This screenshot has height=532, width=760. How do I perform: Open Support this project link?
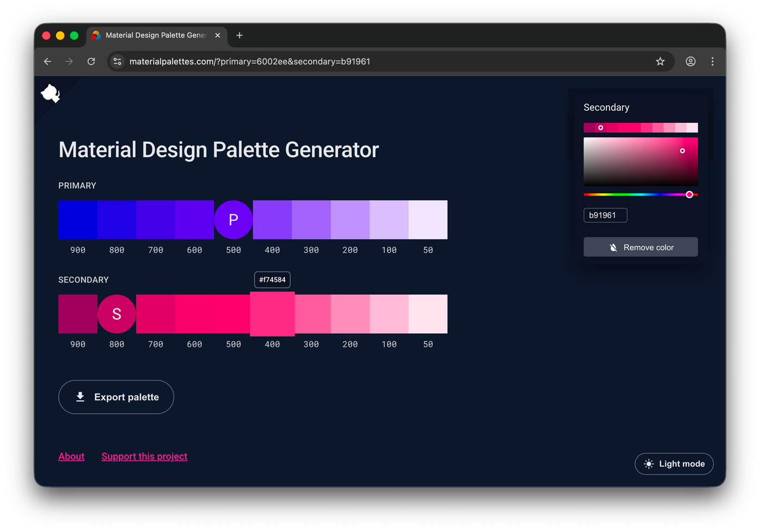[x=144, y=457]
